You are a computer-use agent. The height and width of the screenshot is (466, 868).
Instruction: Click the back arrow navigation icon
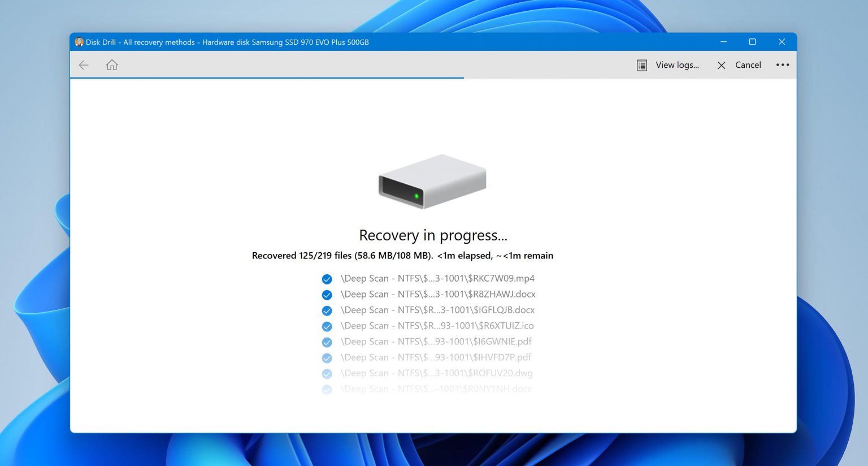83,64
